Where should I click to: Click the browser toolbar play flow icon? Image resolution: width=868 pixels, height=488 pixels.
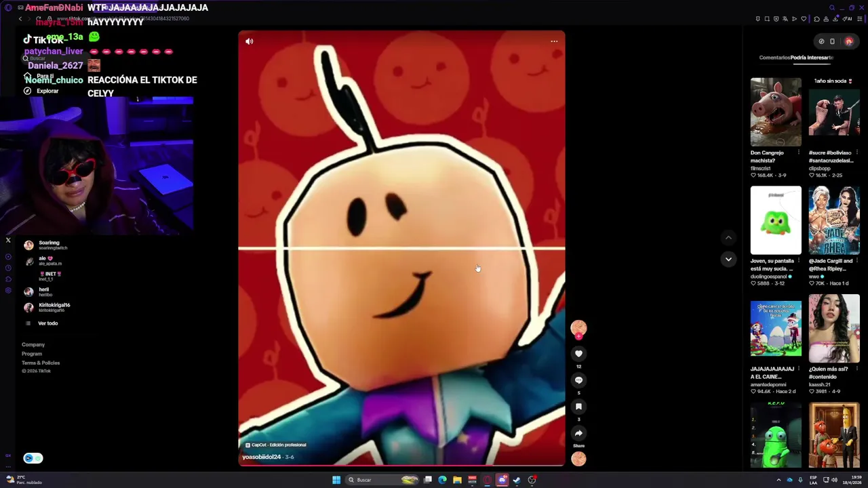click(x=795, y=19)
